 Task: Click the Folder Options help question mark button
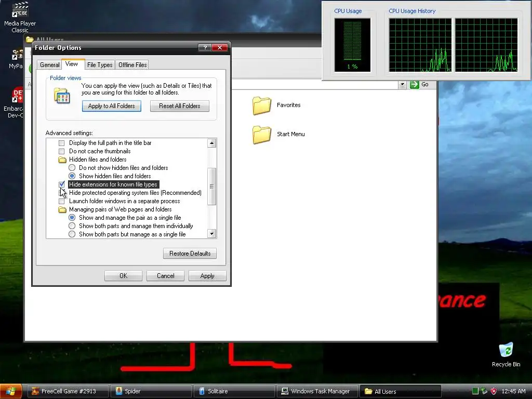pyautogui.click(x=205, y=47)
